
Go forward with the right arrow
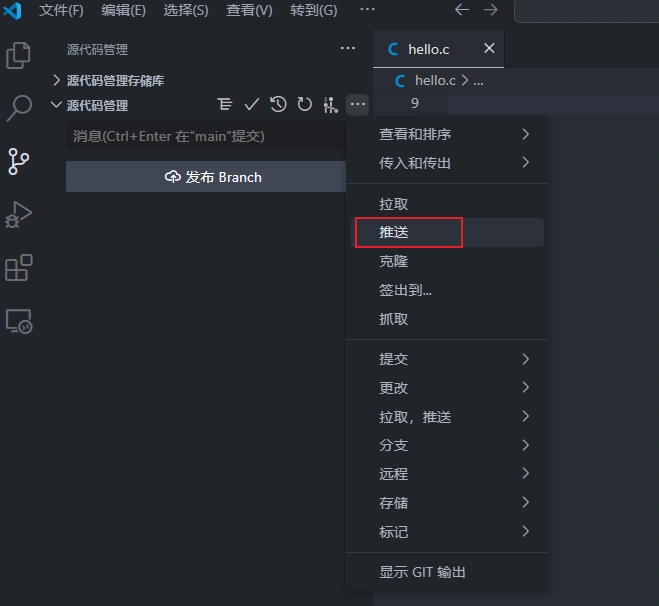490,10
